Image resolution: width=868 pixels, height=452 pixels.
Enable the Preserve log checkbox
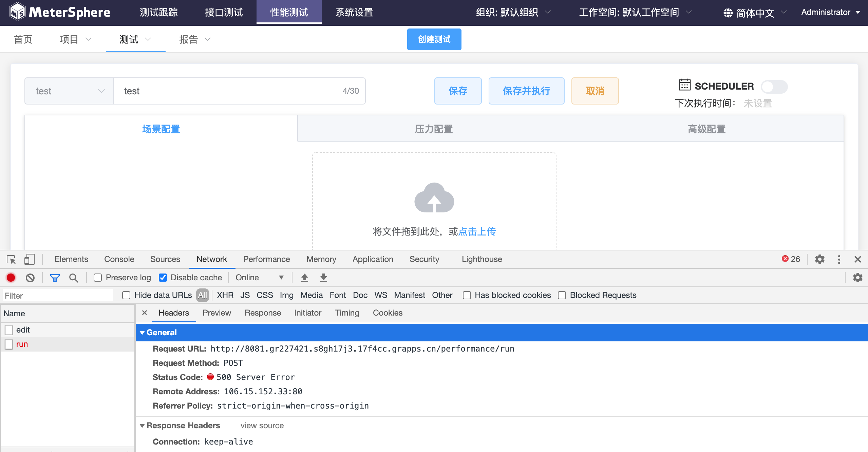98,278
